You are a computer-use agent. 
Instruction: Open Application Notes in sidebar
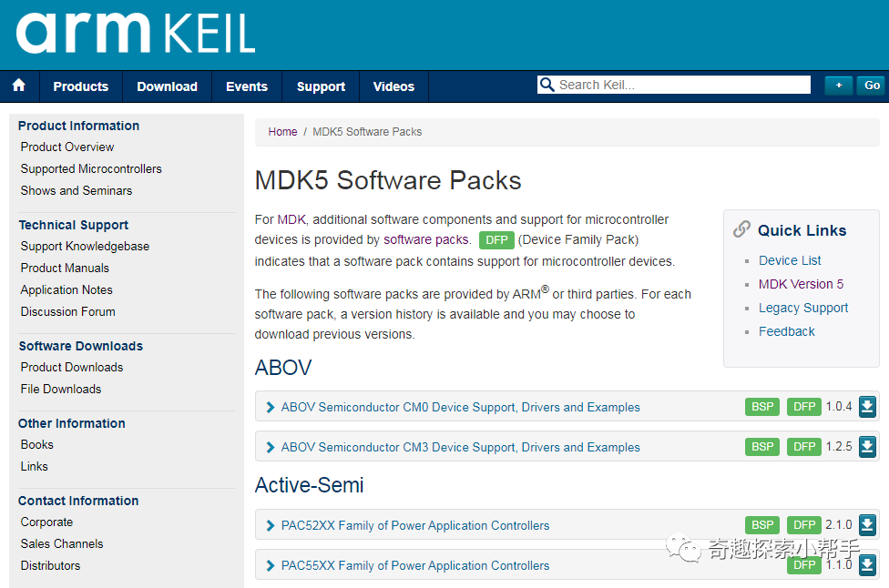66,290
